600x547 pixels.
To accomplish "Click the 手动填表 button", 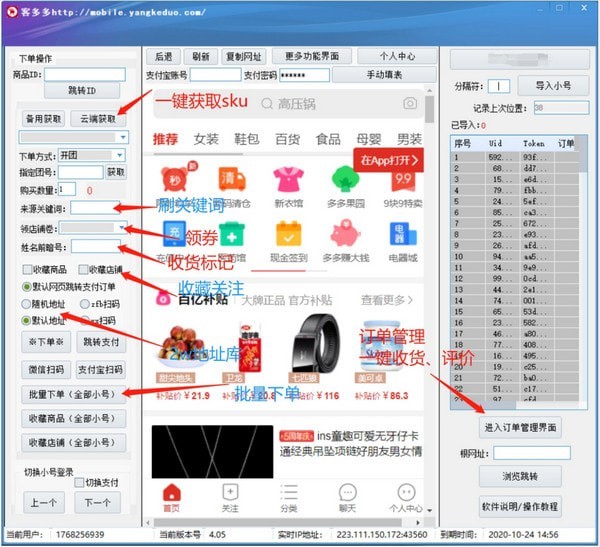I will click(x=385, y=75).
